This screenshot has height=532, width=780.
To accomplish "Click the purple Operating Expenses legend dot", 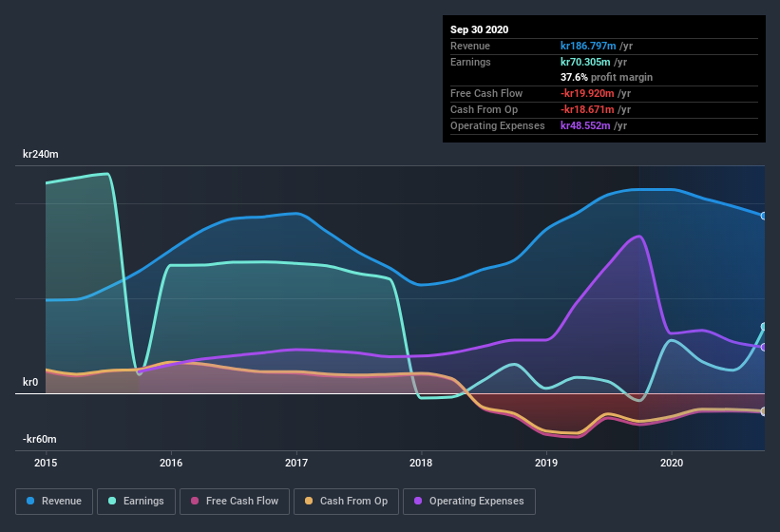I will point(418,501).
